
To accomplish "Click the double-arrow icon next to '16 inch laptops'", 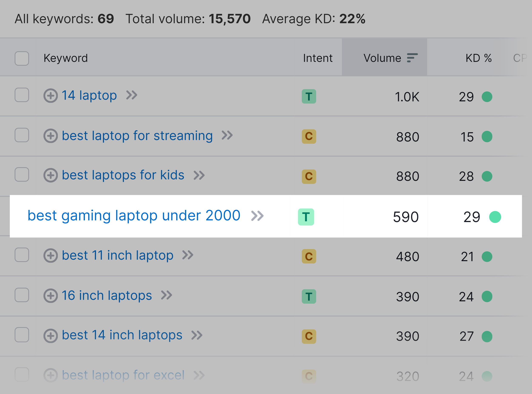I will tap(166, 295).
